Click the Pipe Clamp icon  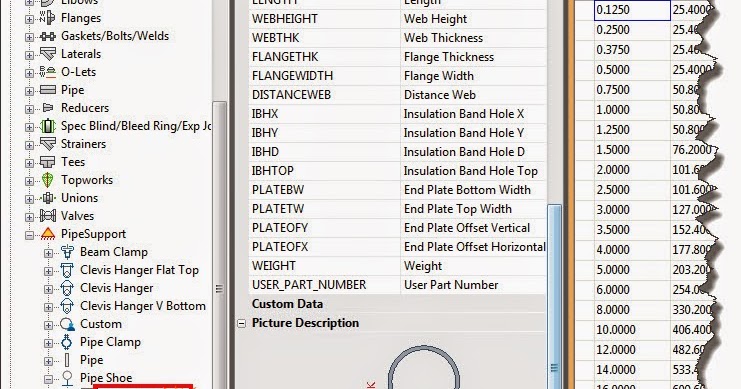point(67,342)
